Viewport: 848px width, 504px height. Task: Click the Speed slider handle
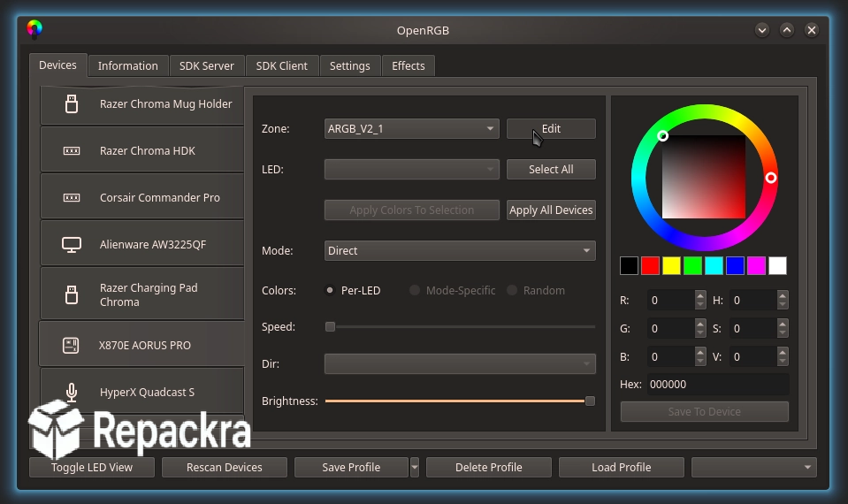click(x=330, y=326)
